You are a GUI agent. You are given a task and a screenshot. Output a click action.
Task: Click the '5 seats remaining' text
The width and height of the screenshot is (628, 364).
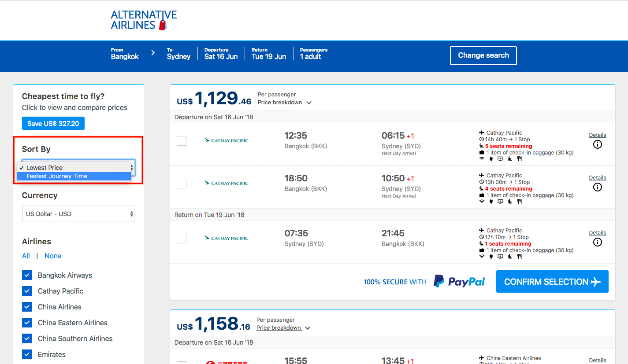(509, 146)
